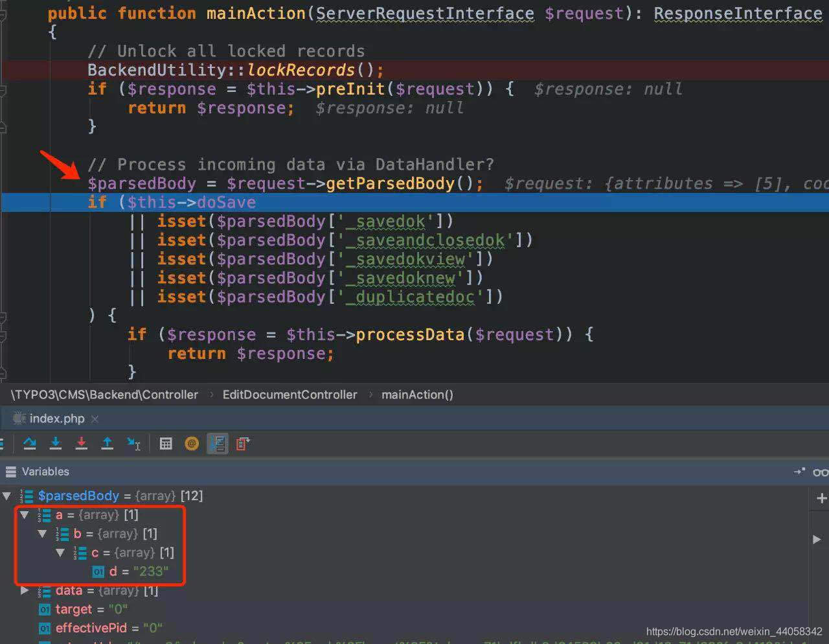Viewport: 829px width, 644px height.
Task: Click the "Process incoming data via DataHandler?" comment
Action: (x=291, y=165)
